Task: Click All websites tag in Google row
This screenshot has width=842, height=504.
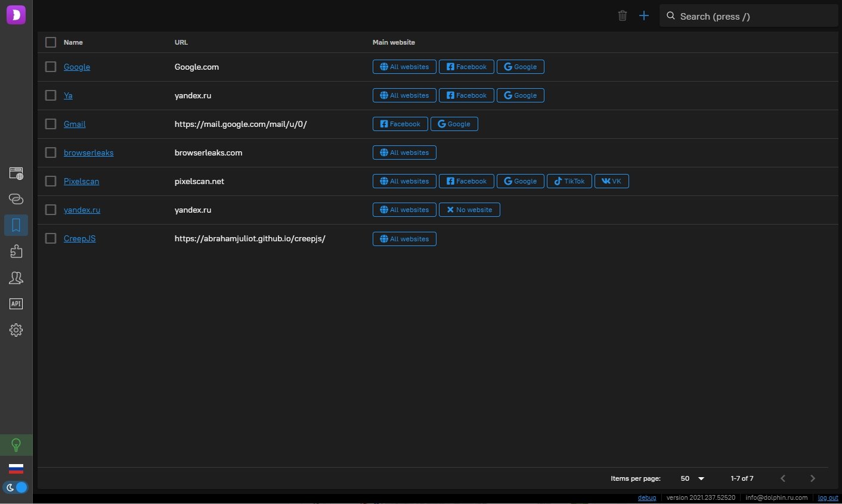Action: coord(404,67)
